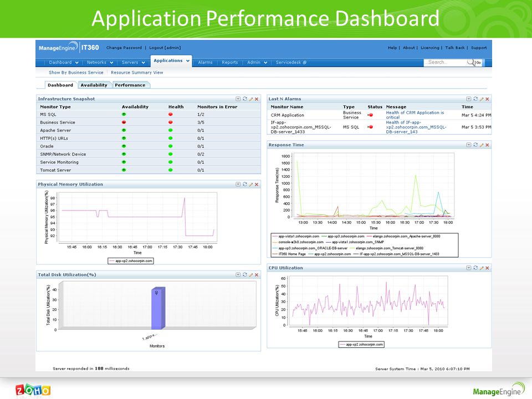The image size is (532, 399).
Task: Click MS SQL red health indicator
Action: [x=170, y=114]
